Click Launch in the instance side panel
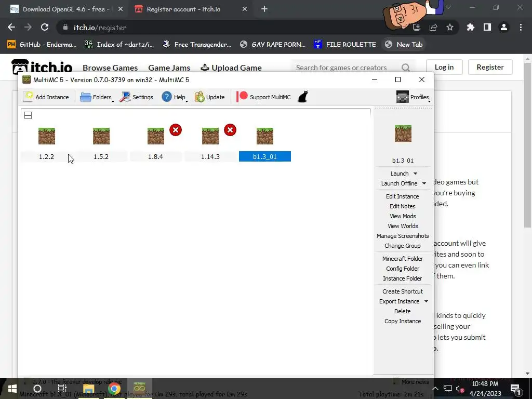This screenshot has width=532, height=399. pos(400,174)
